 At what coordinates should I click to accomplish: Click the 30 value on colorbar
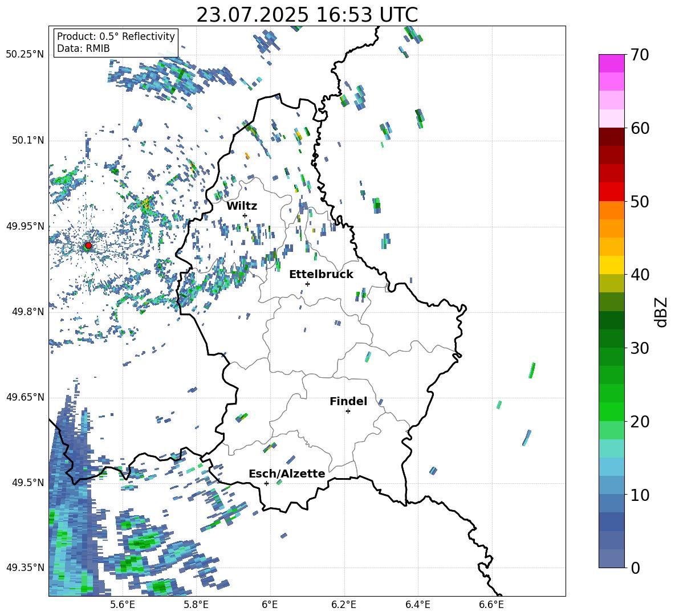click(x=639, y=348)
